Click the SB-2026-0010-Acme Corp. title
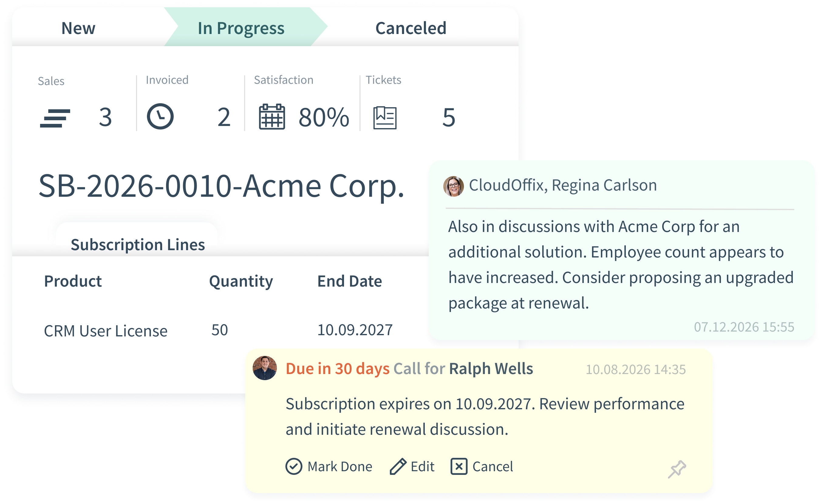Image resolution: width=821 pixels, height=504 pixels. 221,186
